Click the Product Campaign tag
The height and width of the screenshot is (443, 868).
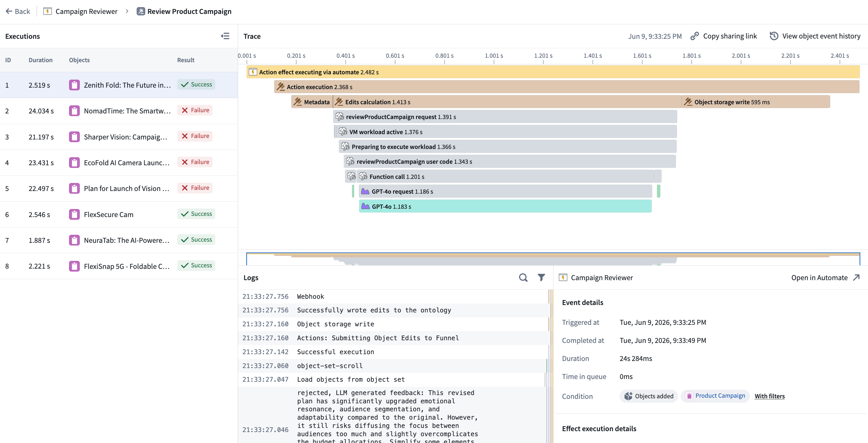715,396
